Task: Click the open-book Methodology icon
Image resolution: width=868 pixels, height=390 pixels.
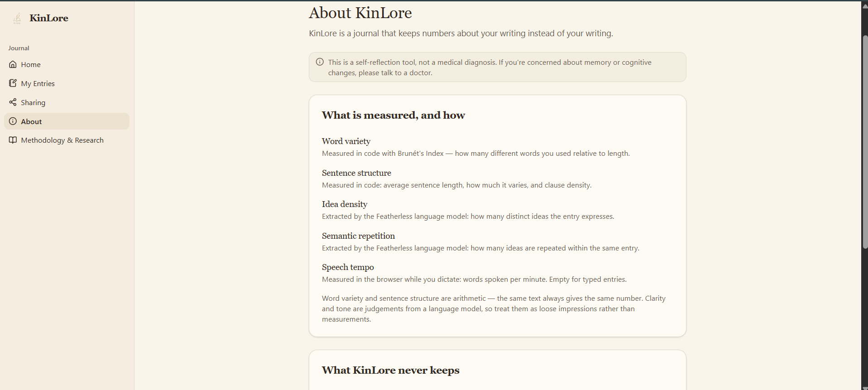Action: 13,140
